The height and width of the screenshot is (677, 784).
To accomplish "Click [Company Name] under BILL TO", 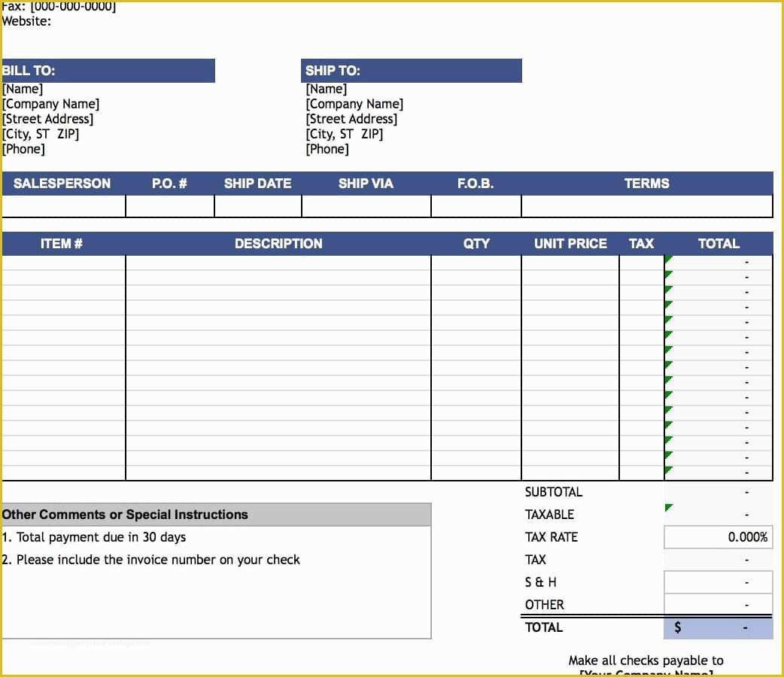I will click(x=51, y=104).
